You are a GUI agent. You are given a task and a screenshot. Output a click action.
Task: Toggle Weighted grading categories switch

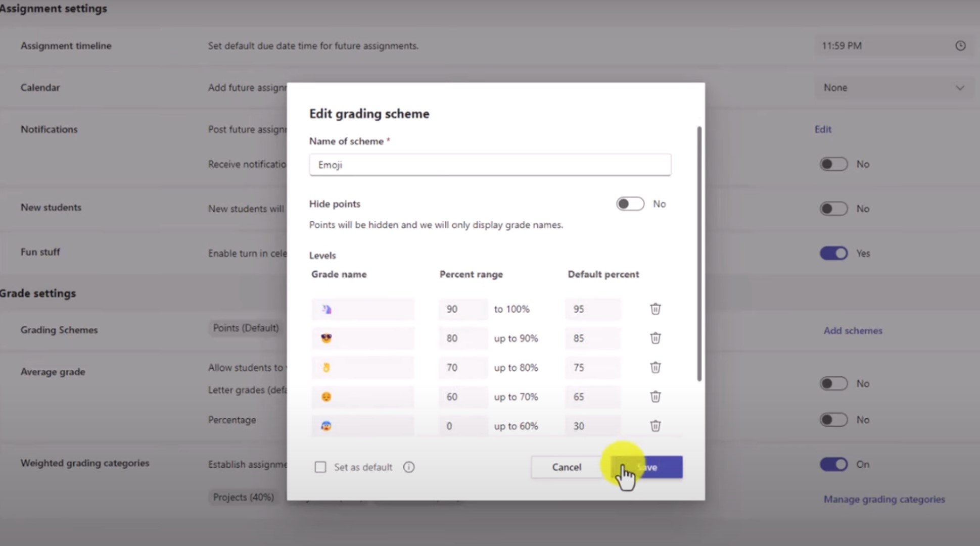point(833,464)
